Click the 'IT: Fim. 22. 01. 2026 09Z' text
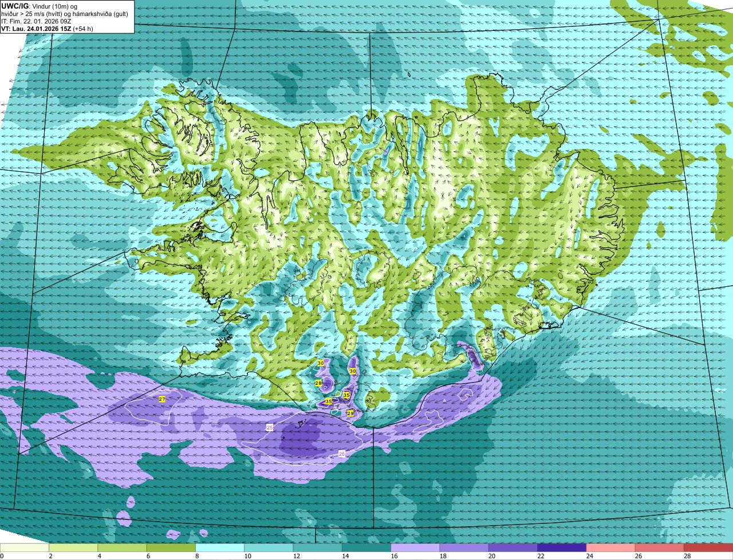Image resolution: width=733 pixels, height=560 pixels. click(x=36, y=21)
